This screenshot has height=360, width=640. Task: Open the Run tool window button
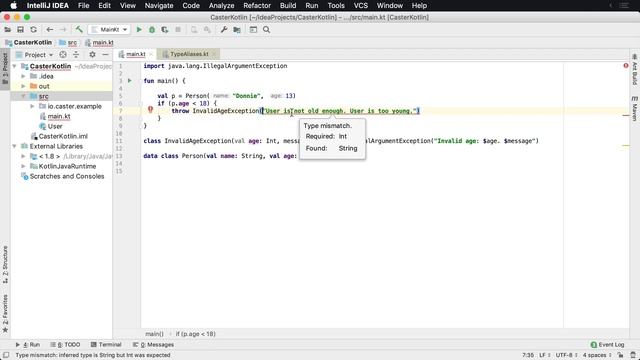click(x=28, y=345)
